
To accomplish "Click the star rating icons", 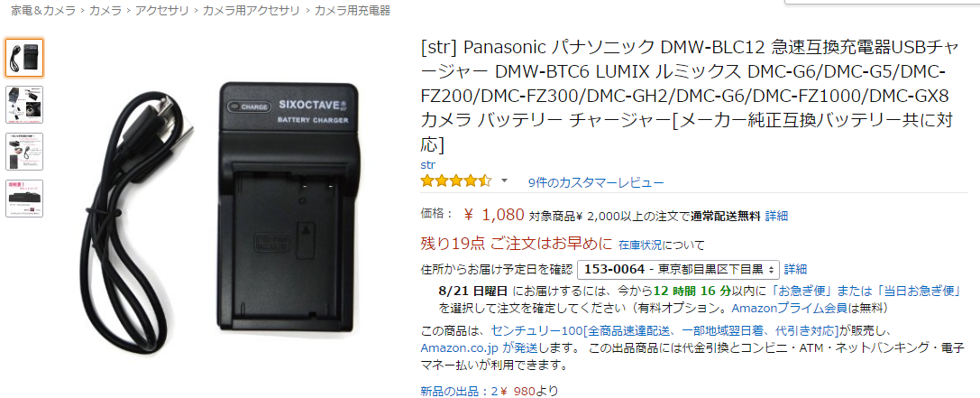I will (456, 181).
